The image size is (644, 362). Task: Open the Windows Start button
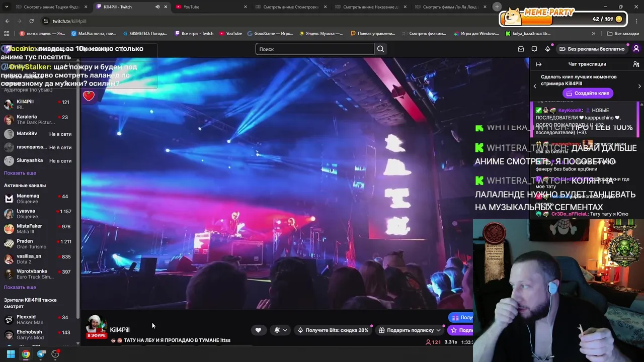coord(11,354)
